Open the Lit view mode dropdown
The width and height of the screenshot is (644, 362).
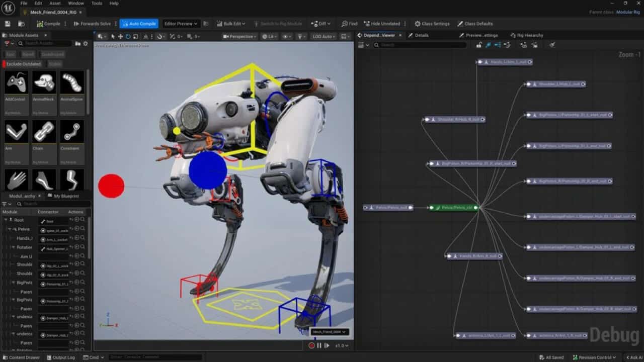tap(270, 36)
